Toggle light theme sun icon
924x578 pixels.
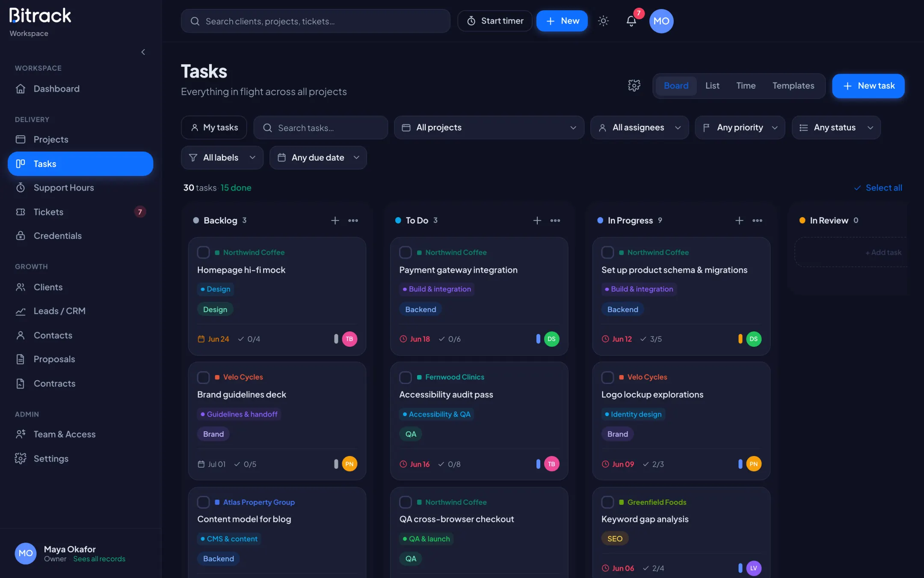[603, 21]
